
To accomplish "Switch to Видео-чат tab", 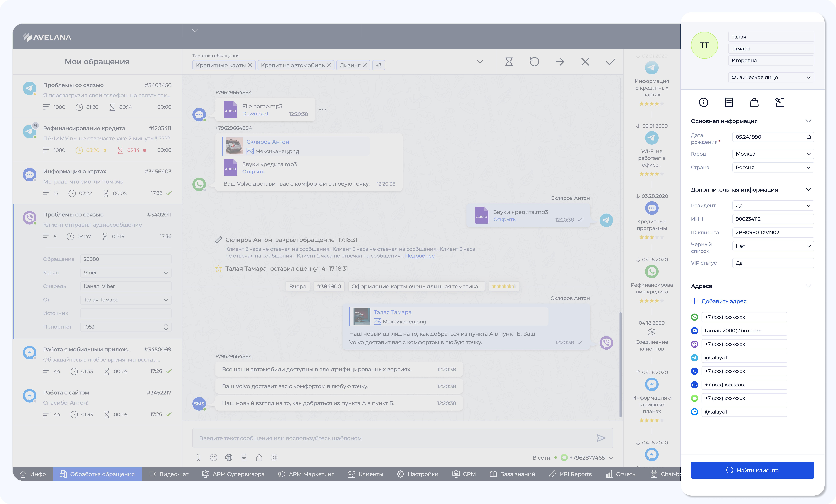I will (169, 474).
